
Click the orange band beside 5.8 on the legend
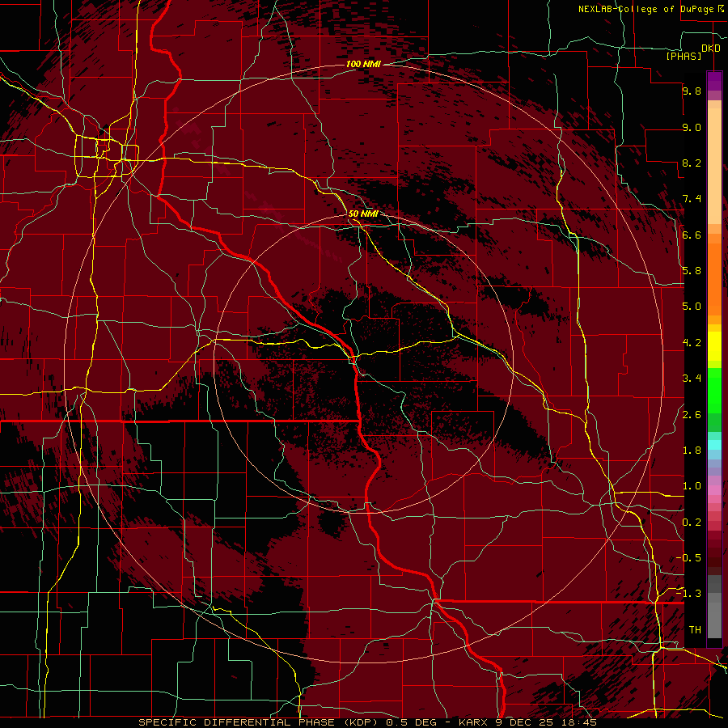[x=714, y=274]
